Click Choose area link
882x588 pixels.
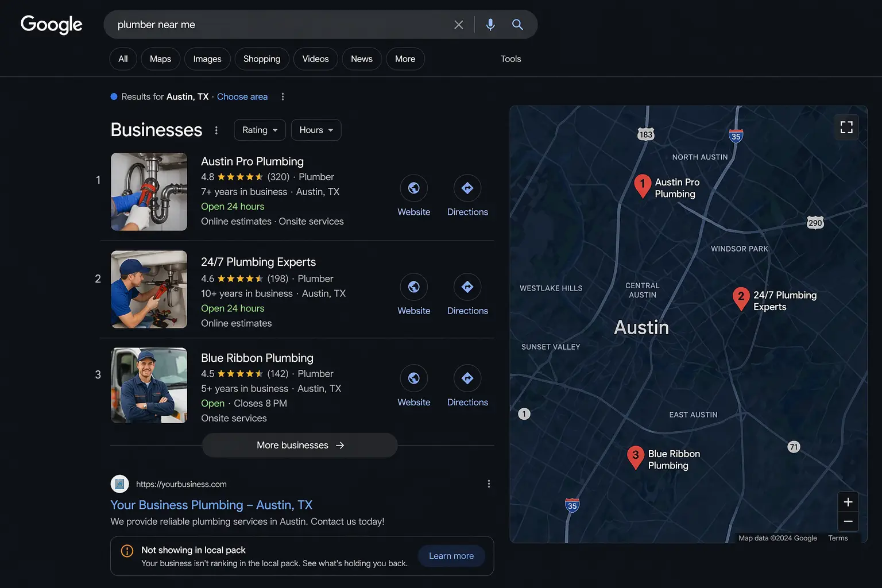coord(242,97)
